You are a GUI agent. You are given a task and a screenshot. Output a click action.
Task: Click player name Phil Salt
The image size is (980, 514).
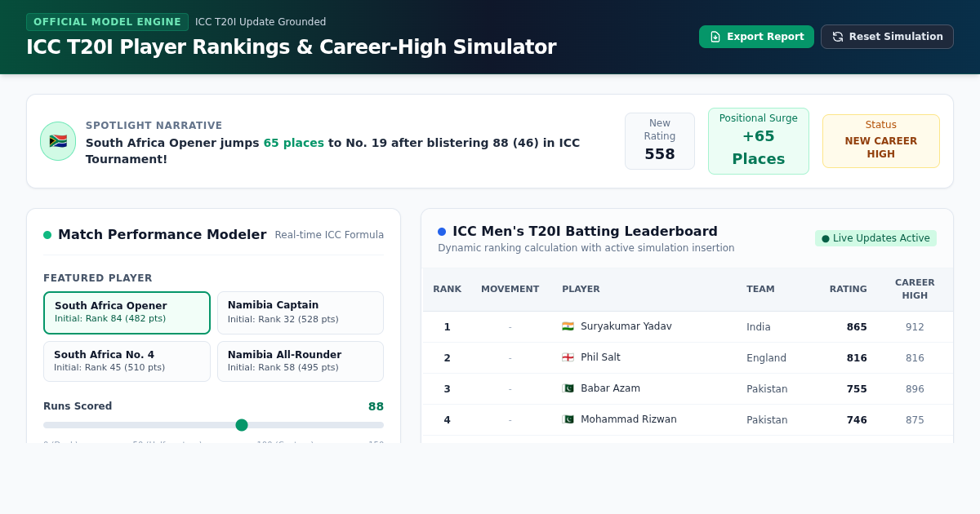600,357
